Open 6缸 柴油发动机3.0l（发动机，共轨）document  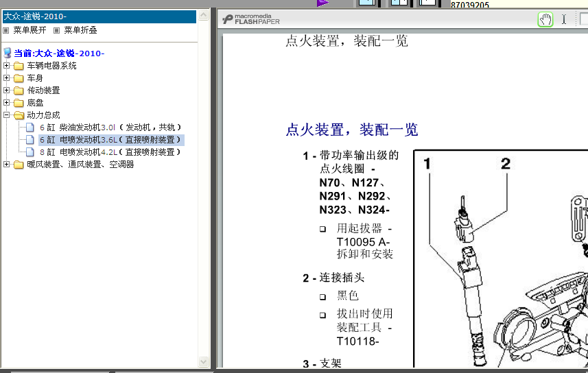tap(110, 128)
